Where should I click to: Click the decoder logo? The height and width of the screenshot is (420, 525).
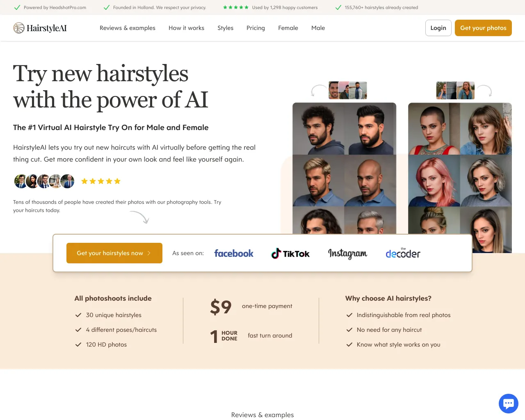click(x=403, y=253)
